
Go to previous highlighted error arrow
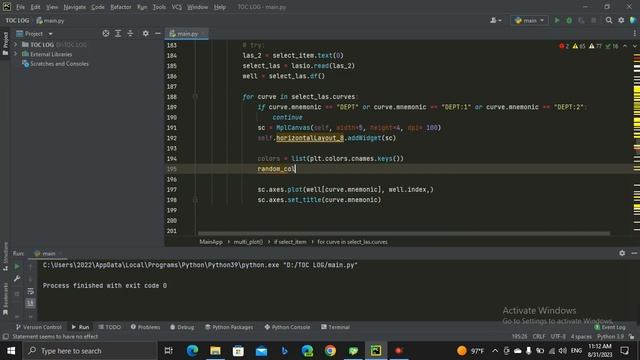click(625, 46)
